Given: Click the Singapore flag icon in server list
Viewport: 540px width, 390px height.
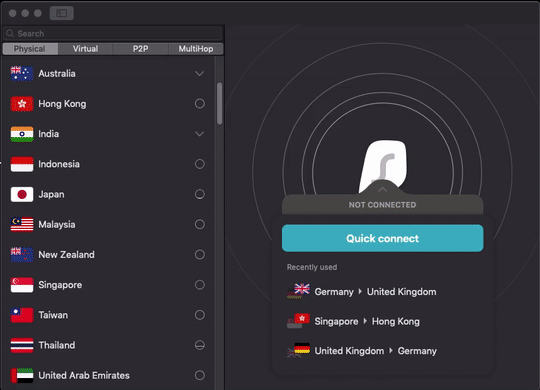Looking at the screenshot, I should click(x=22, y=285).
